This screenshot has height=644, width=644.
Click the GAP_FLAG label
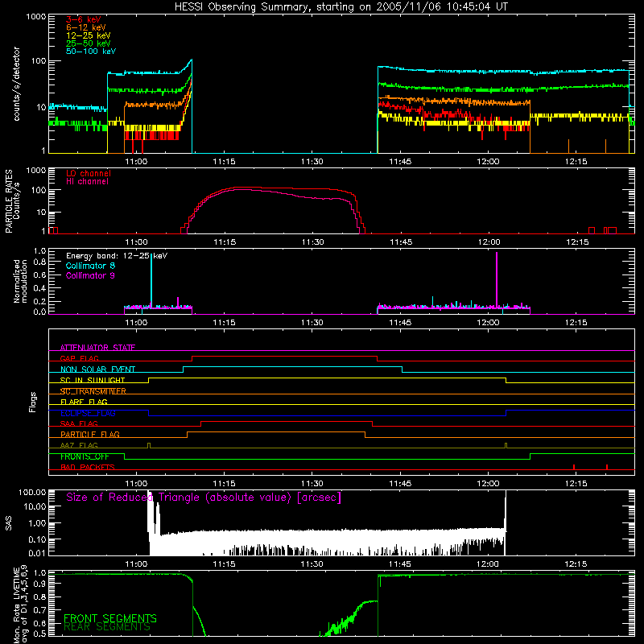79,358
